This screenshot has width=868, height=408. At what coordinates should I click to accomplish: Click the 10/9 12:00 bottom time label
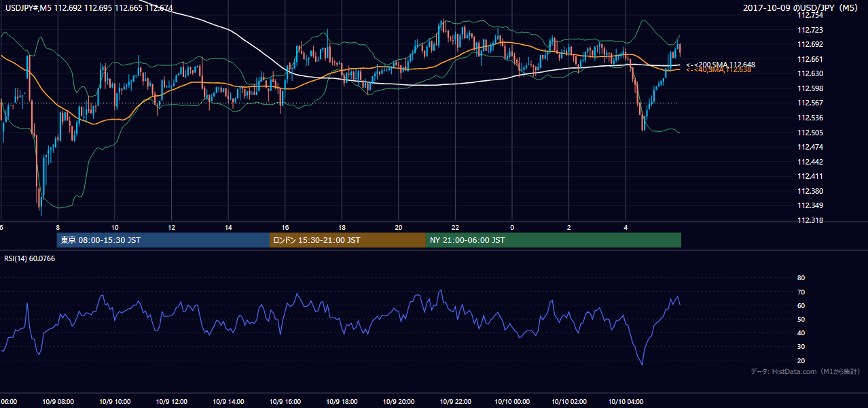pos(171,402)
